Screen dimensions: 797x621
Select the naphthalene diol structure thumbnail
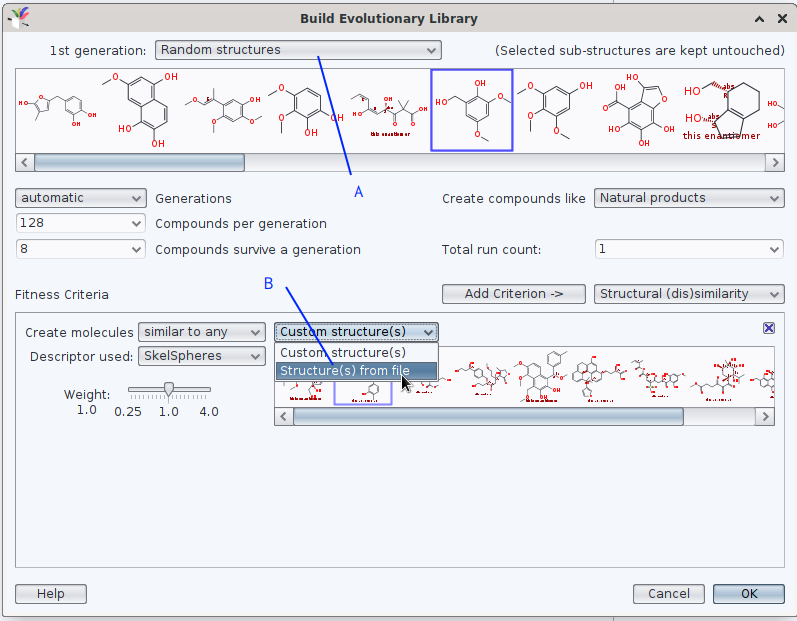(x=143, y=110)
